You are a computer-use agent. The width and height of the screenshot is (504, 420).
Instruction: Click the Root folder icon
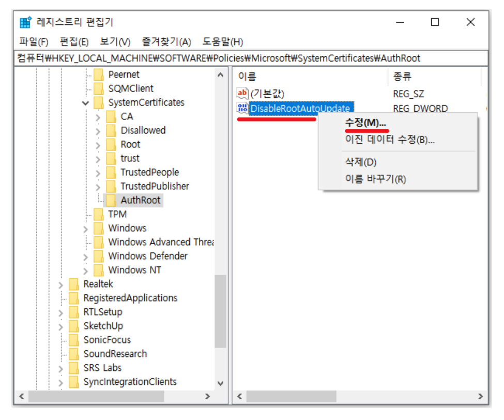coord(111,144)
